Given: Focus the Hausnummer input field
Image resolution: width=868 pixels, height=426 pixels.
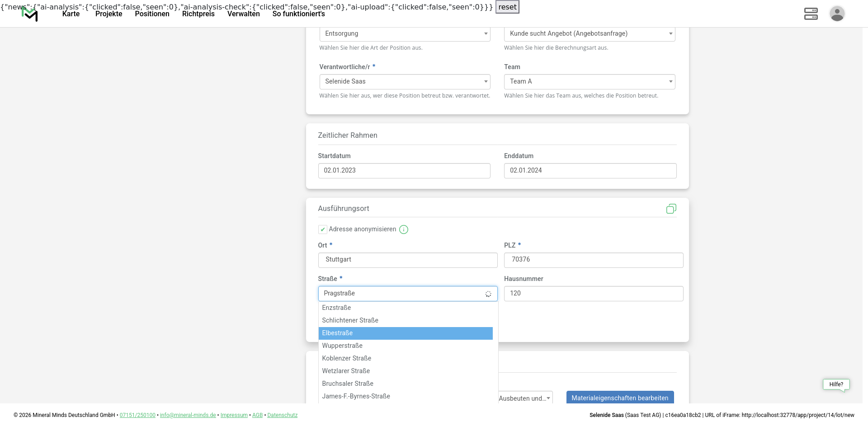Looking at the screenshot, I should point(593,294).
